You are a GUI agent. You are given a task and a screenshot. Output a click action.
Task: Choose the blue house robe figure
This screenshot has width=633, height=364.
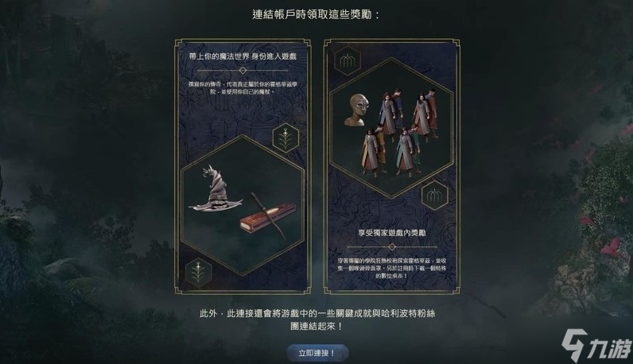[390, 111]
